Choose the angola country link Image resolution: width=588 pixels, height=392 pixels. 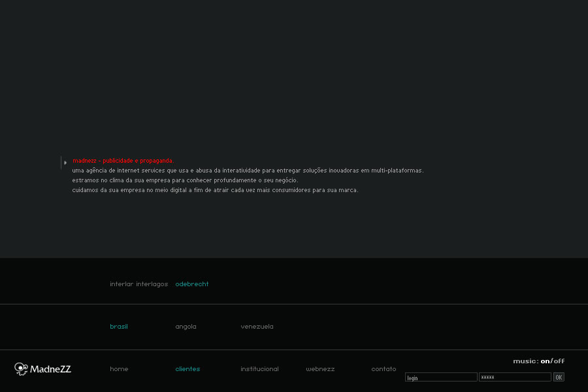coord(186,327)
